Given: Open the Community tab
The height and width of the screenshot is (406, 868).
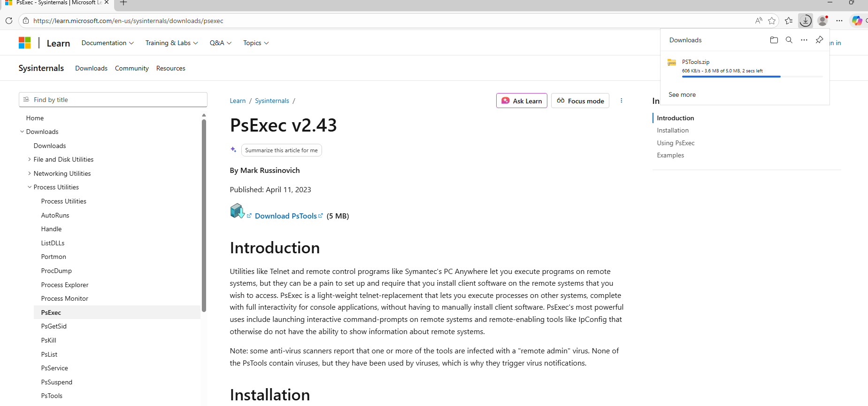Looking at the screenshot, I should (131, 68).
